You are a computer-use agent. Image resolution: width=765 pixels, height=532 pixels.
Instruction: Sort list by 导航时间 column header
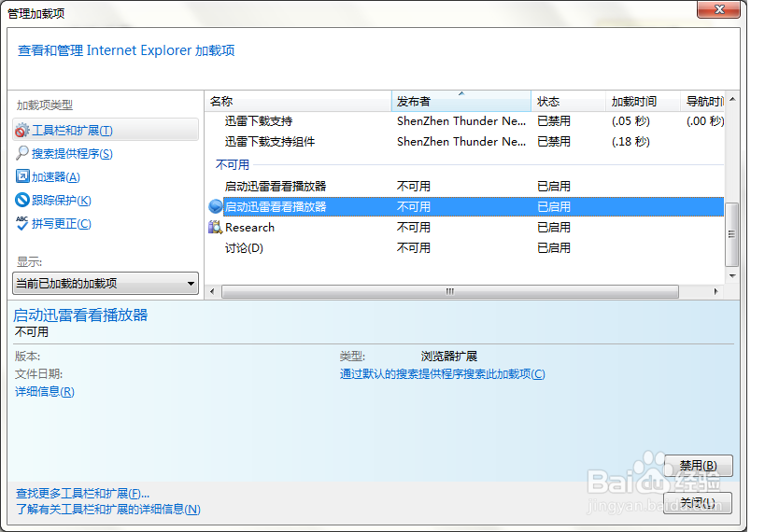[x=702, y=102]
